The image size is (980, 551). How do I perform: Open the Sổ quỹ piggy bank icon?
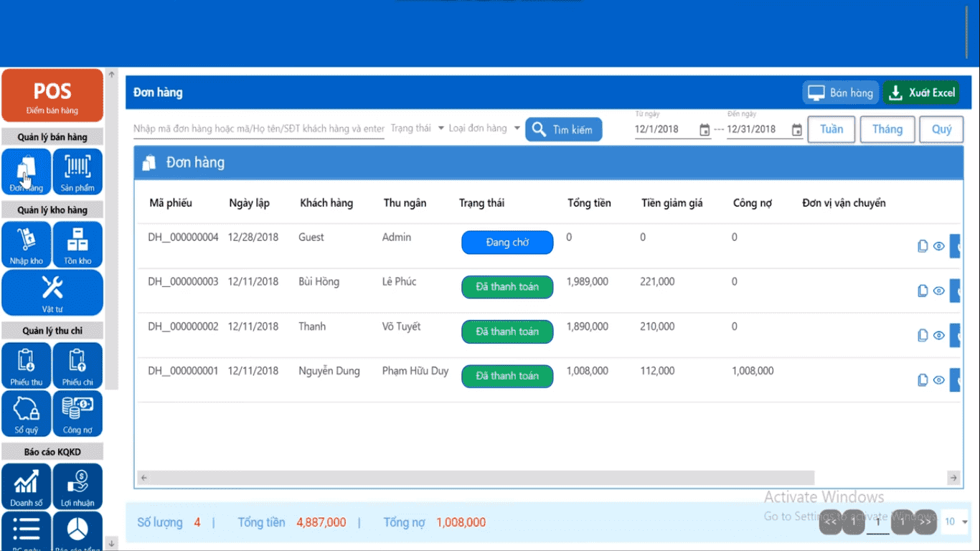[27, 414]
